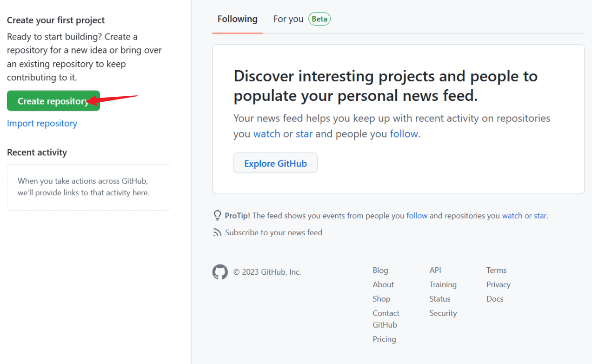The image size is (592, 364).
Task: Switch to the For you tab
Action: tap(288, 19)
